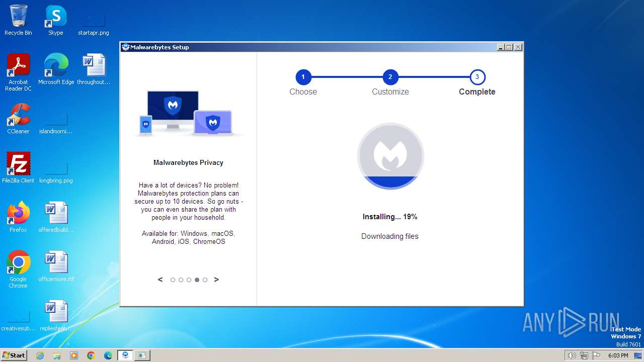Show the third carousel slide dot

189,280
